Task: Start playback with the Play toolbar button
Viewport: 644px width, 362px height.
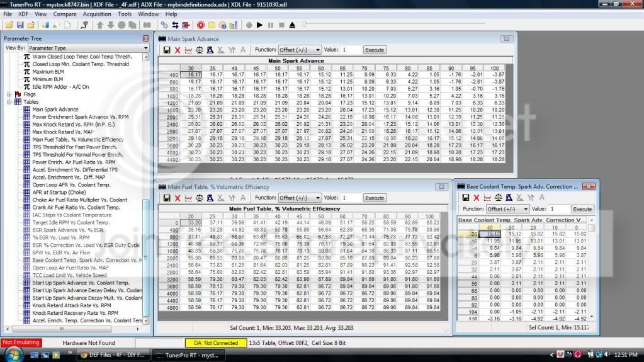Action: pos(259,25)
